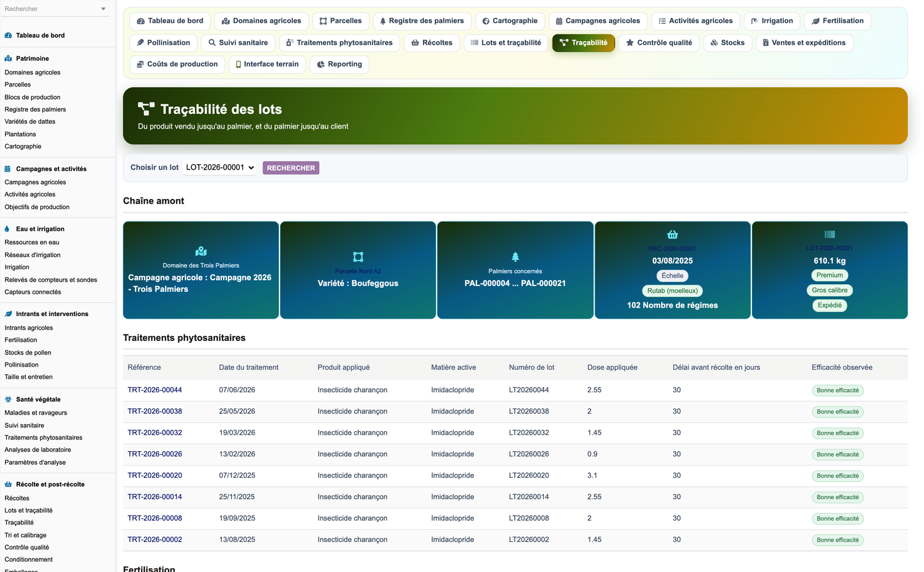Click the Tableau de bord sidebar icon
924x572 pixels.
8,36
